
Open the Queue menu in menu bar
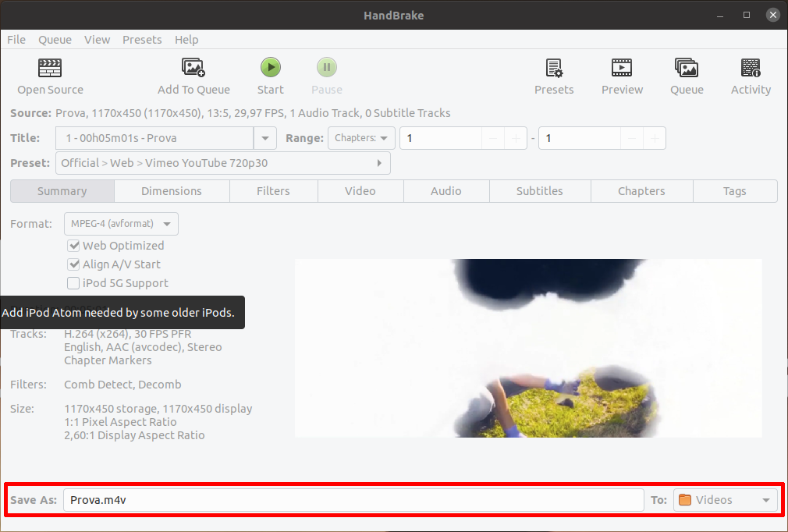tap(55, 40)
